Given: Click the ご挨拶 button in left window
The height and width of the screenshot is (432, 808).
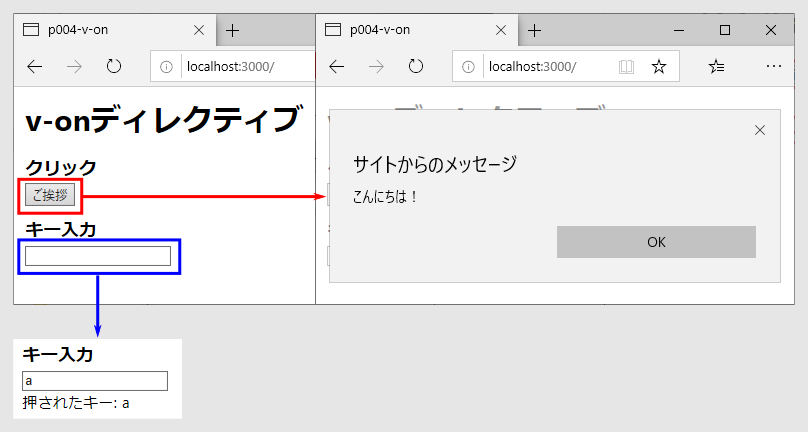Looking at the screenshot, I should [50, 195].
